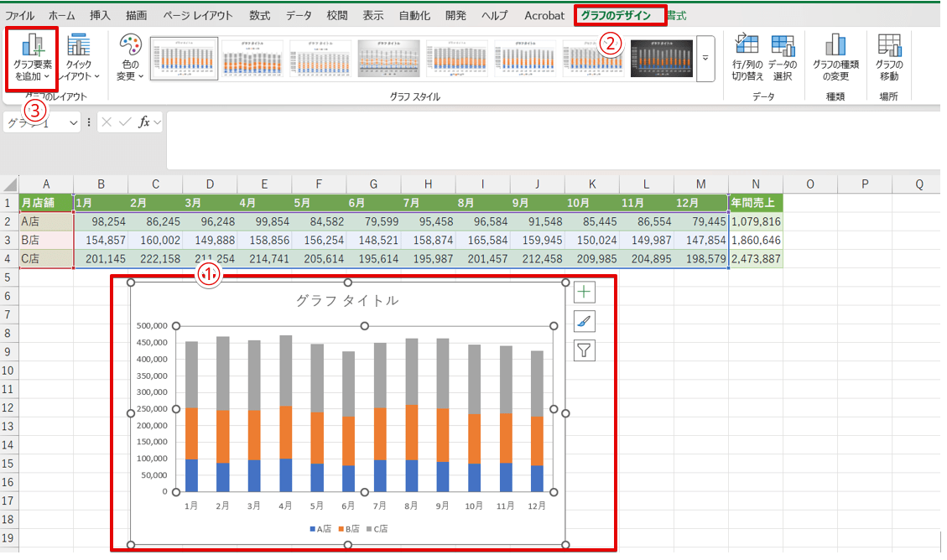Click cell with value 1,079,816
This screenshot has height=560, width=947.
tap(756, 221)
